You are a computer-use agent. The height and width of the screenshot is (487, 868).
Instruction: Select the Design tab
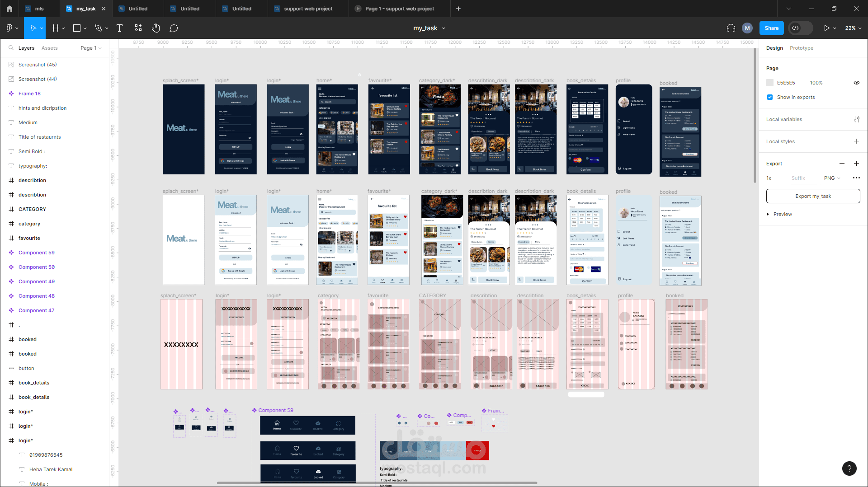point(774,48)
